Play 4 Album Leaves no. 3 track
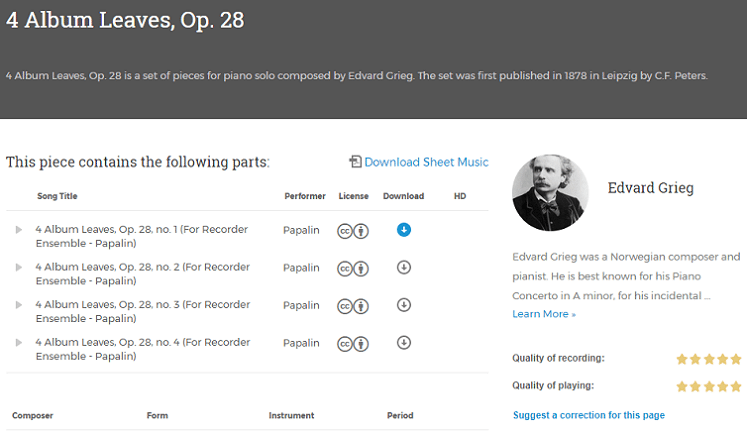Screen dimensions: 747x435 (19, 305)
